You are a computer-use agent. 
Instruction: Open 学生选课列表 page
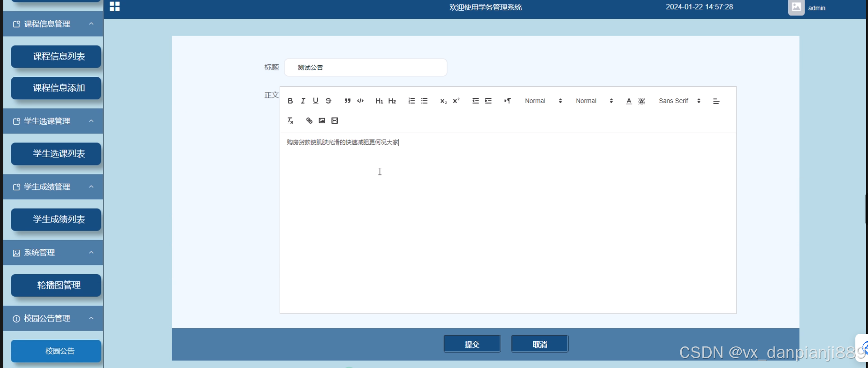click(x=56, y=154)
